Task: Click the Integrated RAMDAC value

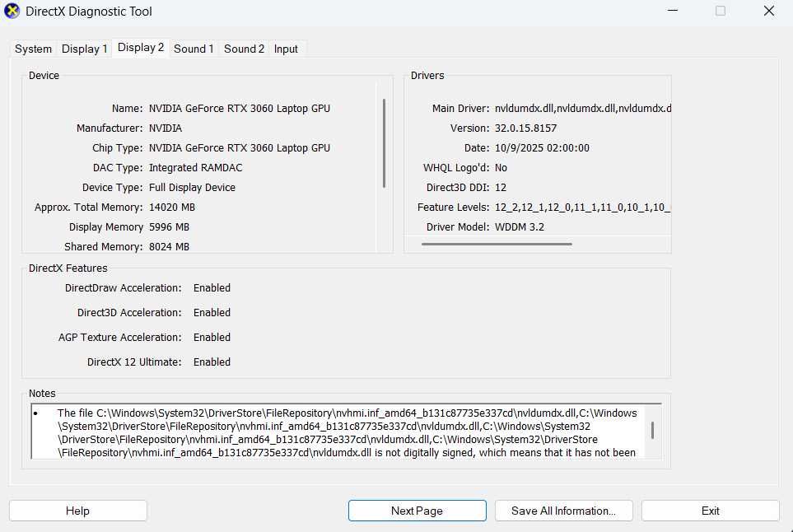Action: pos(196,167)
